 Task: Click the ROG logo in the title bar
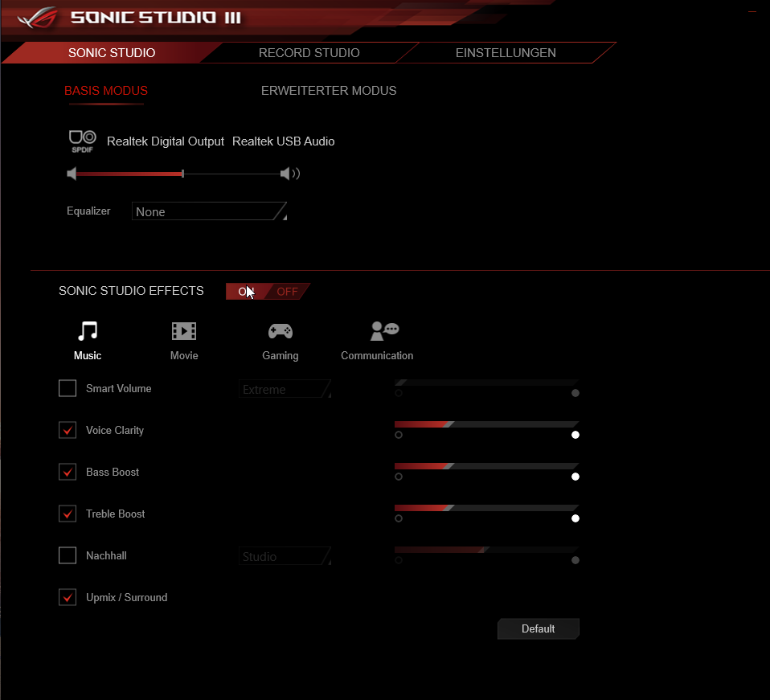tap(37, 18)
